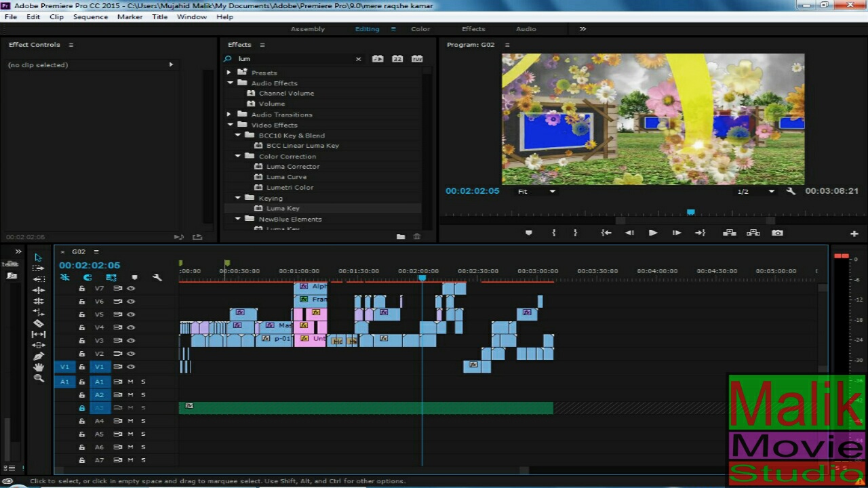Filter Accelerated Effects in Effects panel
868x488 pixels.
coord(378,59)
